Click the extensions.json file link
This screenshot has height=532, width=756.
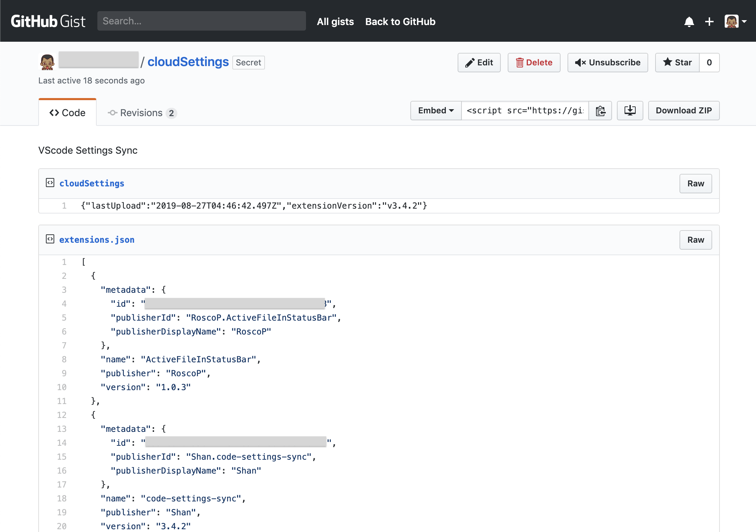point(97,240)
